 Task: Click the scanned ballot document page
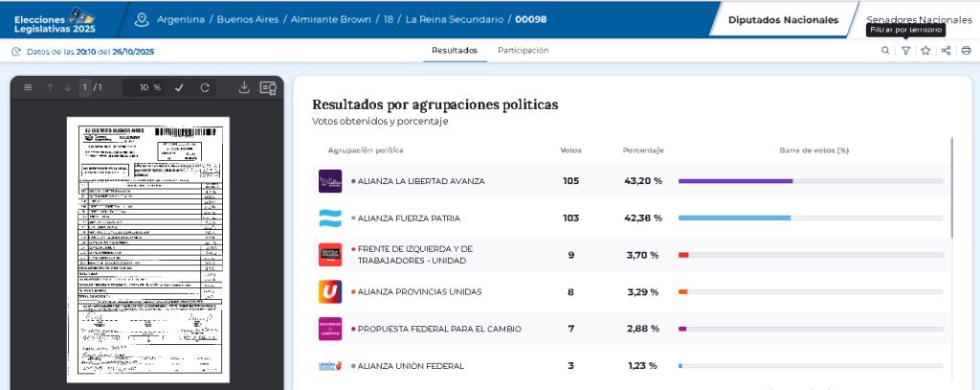[146, 249]
